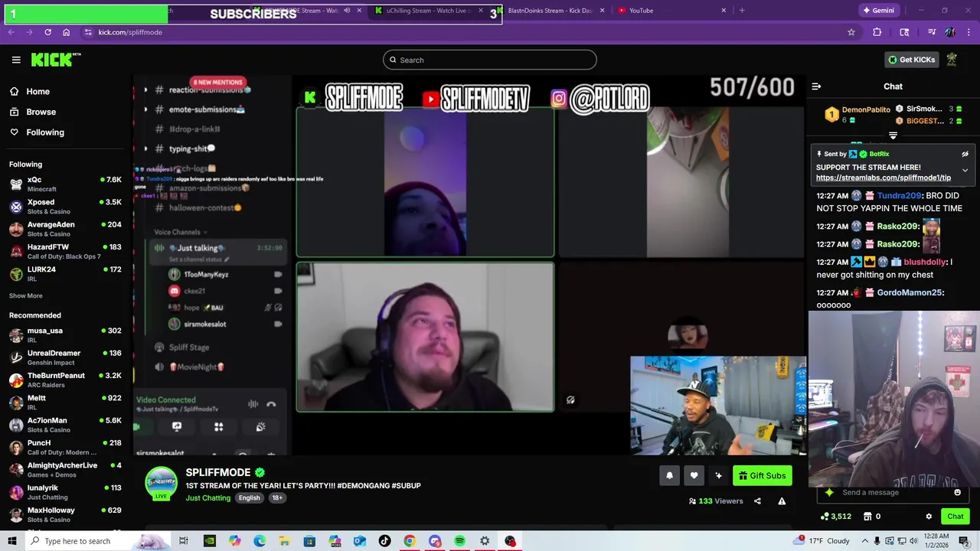
Task: Click GordoMamon25 username in chat
Action: 909,292
